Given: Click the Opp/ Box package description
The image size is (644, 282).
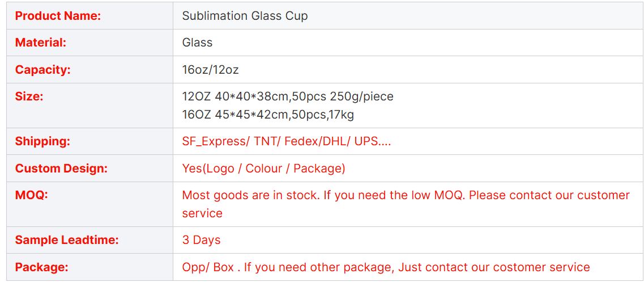Looking at the screenshot, I should (x=386, y=267).
